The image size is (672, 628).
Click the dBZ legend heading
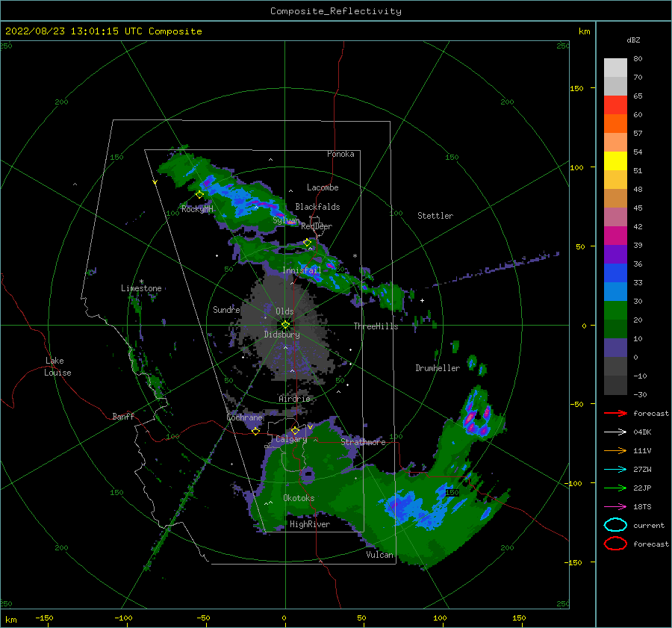click(x=633, y=40)
